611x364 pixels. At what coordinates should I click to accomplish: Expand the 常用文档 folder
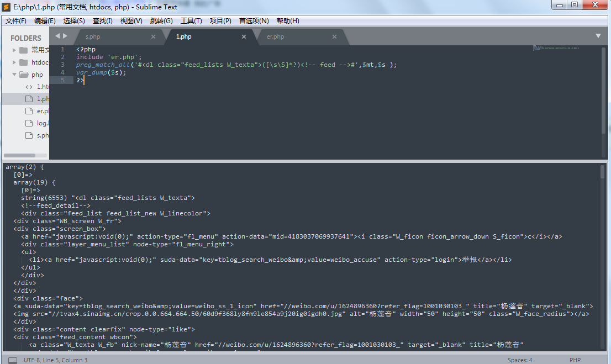(14, 50)
